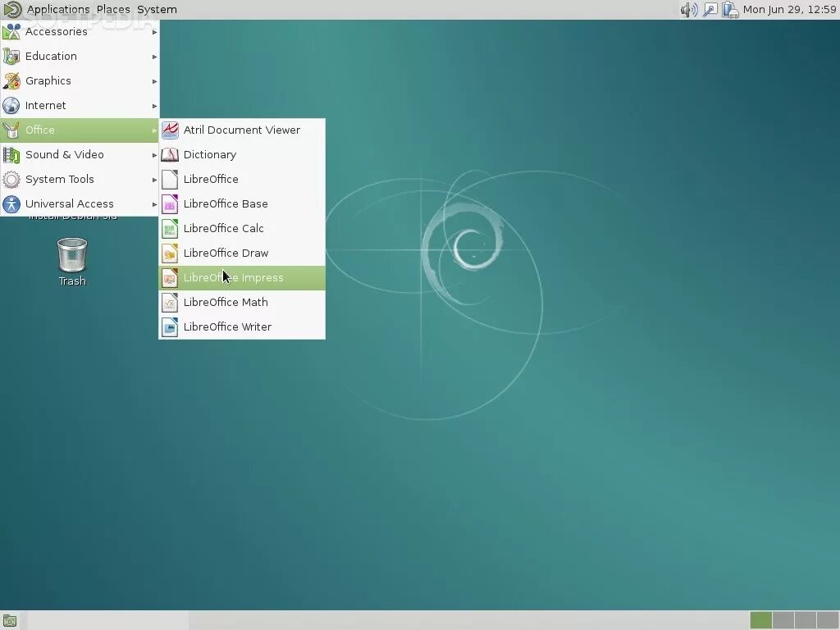This screenshot has width=840, height=630.
Task: Click the tray icon next to the clock
Action: pos(729,10)
